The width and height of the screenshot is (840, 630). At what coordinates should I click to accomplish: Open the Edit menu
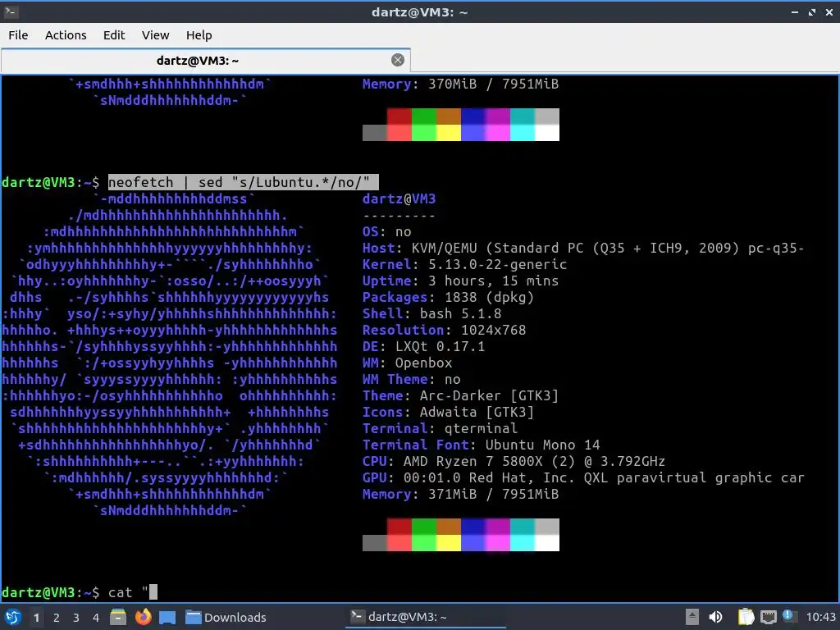click(x=114, y=35)
